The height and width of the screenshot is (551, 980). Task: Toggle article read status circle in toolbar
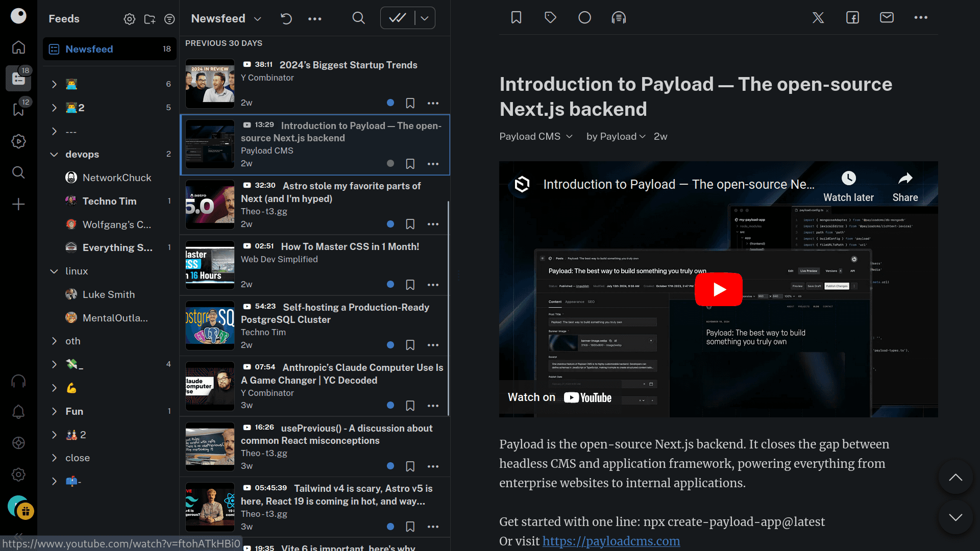point(584,18)
